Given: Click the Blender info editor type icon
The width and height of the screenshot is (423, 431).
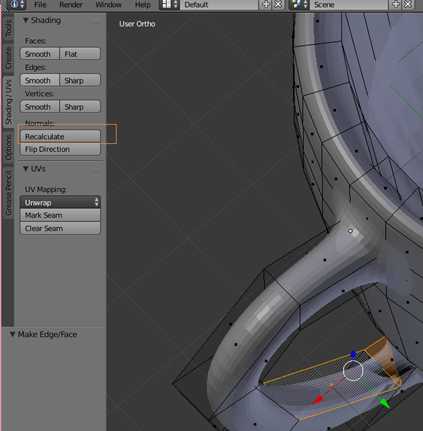Looking at the screenshot, I should click(x=17, y=4).
